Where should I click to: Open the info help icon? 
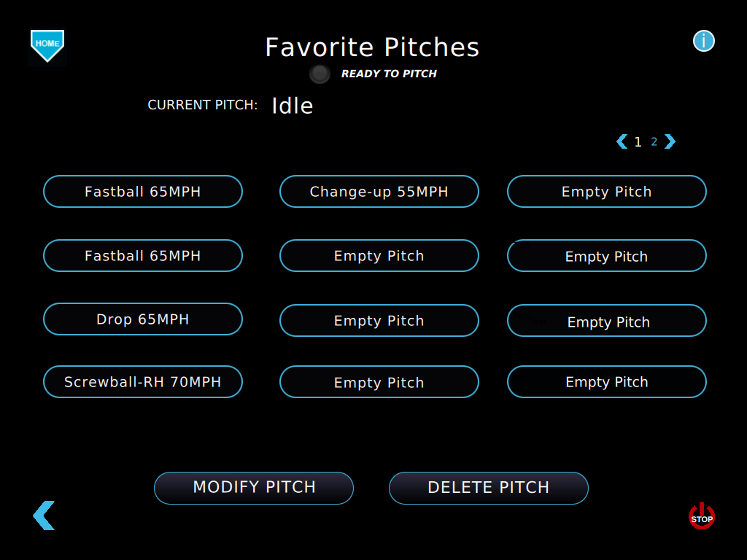pyautogui.click(x=703, y=41)
